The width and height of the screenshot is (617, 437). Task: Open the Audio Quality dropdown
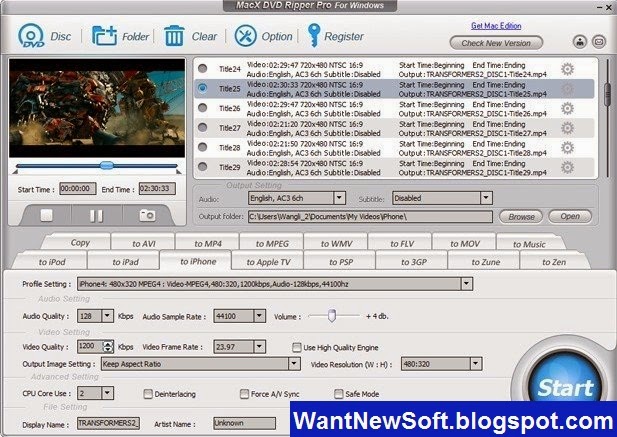[x=107, y=316]
